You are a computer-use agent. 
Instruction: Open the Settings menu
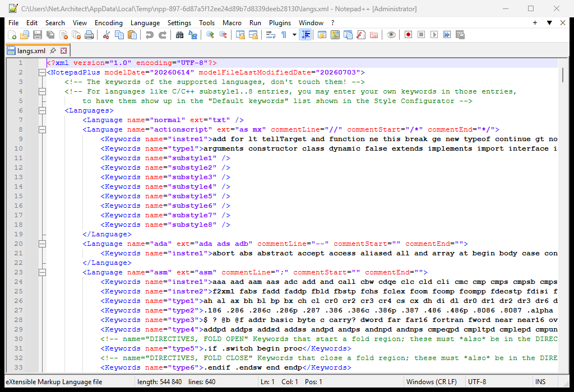pyautogui.click(x=179, y=22)
